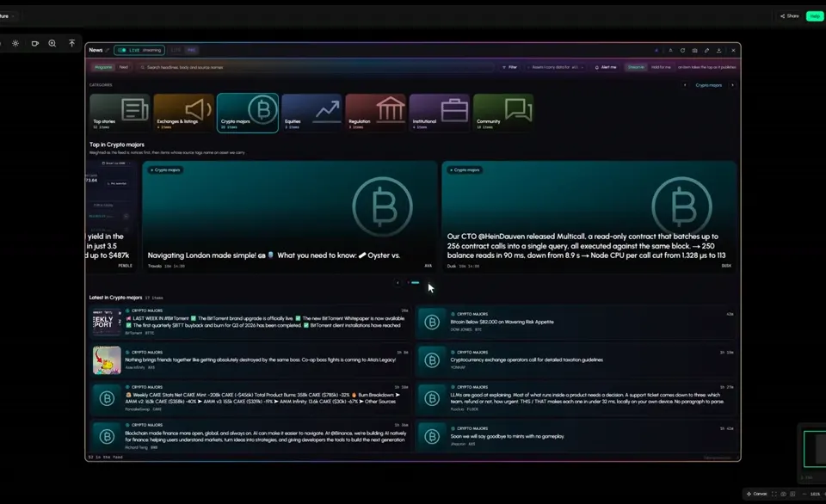Click the zoom-out minus icon beside the zoom percentage
This screenshot has width=826, height=504.
click(x=804, y=494)
